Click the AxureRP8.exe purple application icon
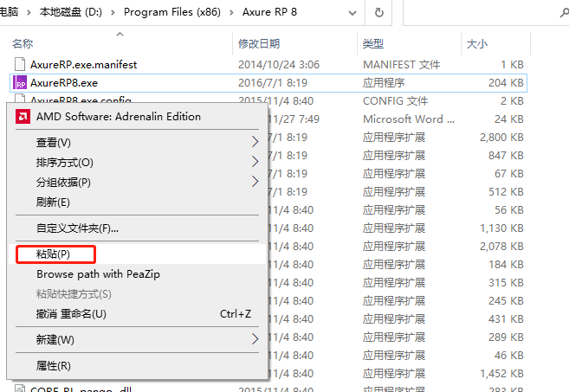This screenshot has height=392, width=569. click(x=21, y=83)
